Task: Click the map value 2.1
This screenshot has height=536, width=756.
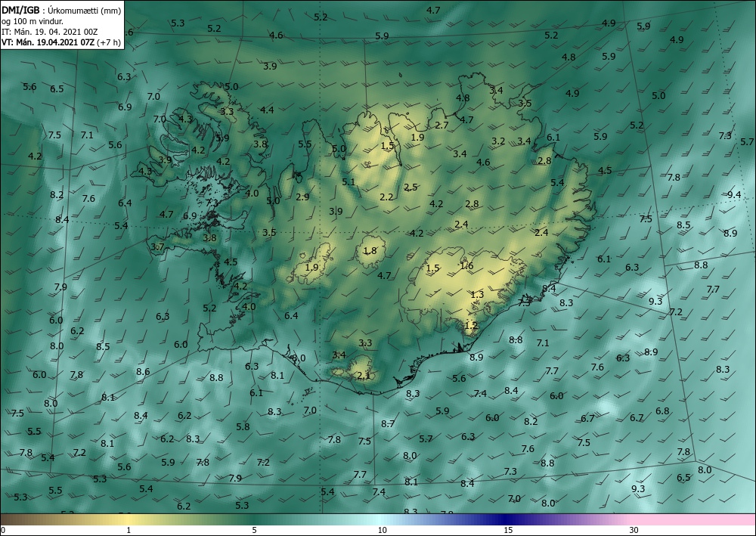Action: tap(363, 376)
